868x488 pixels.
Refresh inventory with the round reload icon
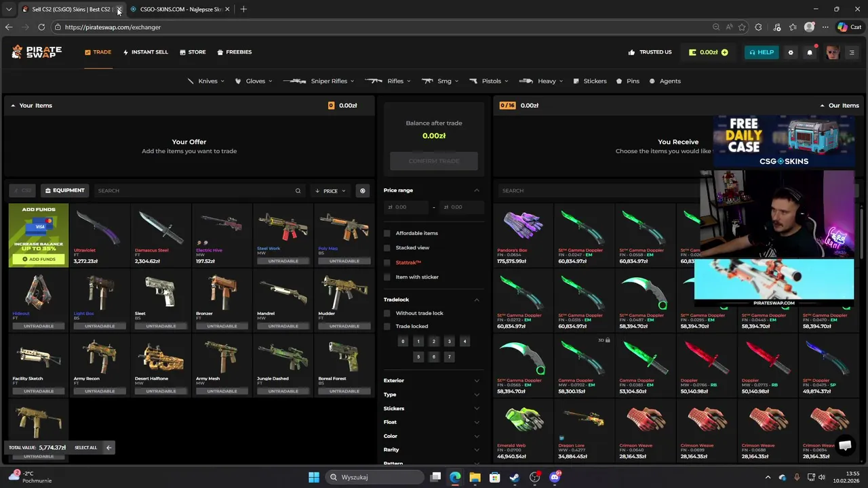tap(362, 190)
